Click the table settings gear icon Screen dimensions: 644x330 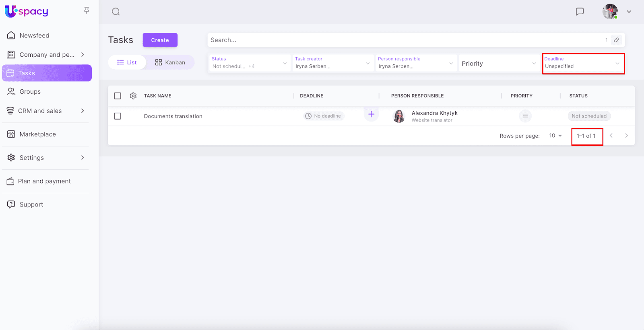pyautogui.click(x=133, y=96)
